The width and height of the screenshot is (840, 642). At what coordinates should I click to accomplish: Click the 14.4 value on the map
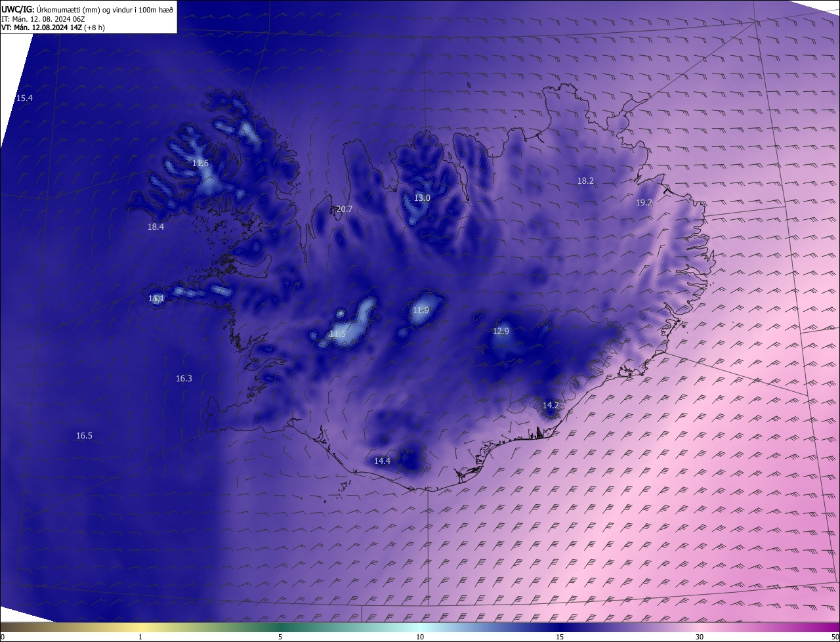(382, 461)
